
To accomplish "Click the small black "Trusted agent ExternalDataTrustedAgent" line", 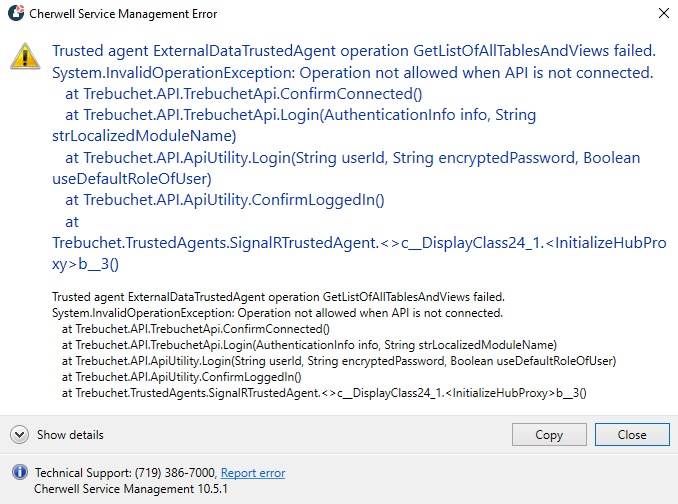I will coord(278,297).
